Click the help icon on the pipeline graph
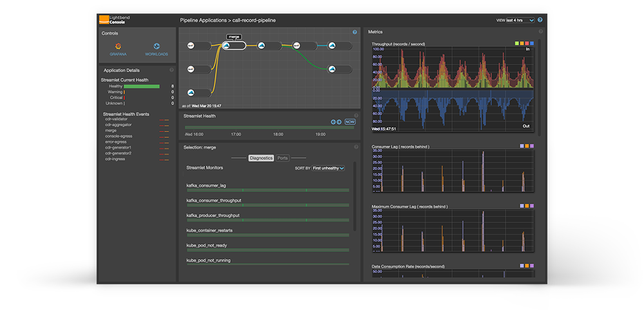This screenshot has height=330, width=644. pos(354,32)
